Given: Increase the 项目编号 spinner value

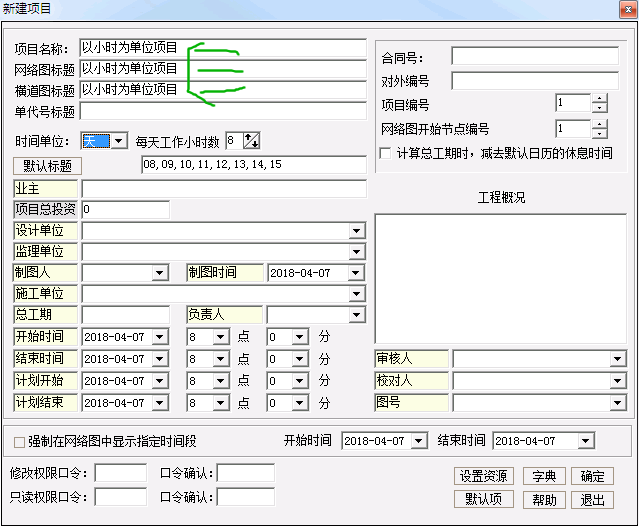Looking at the screenshot, I should tap(599, 98).
